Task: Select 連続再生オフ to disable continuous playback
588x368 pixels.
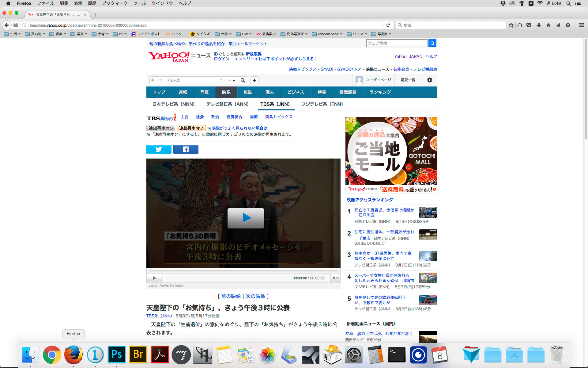Action: (x=191, y=128)
